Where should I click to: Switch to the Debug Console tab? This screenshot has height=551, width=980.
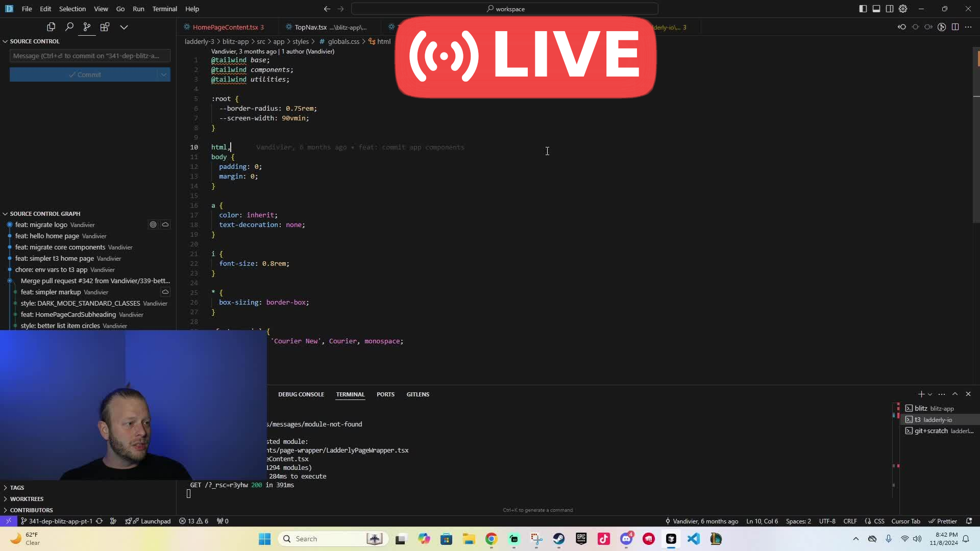(x=301, y=394)
